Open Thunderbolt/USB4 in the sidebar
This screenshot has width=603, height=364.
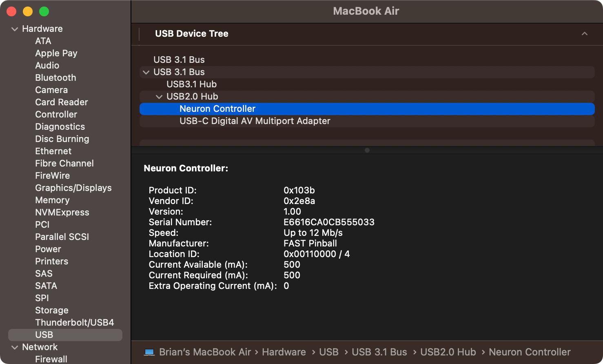[x=75, y=322]
